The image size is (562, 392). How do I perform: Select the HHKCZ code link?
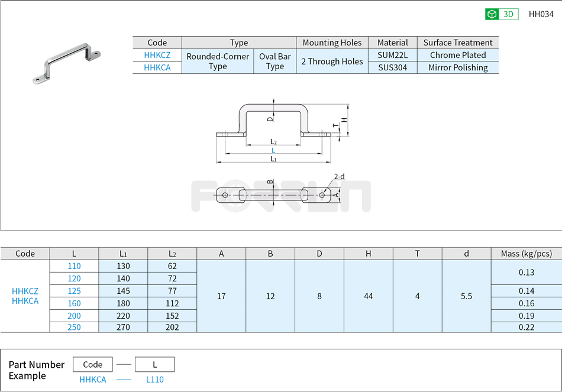[157, 55]
